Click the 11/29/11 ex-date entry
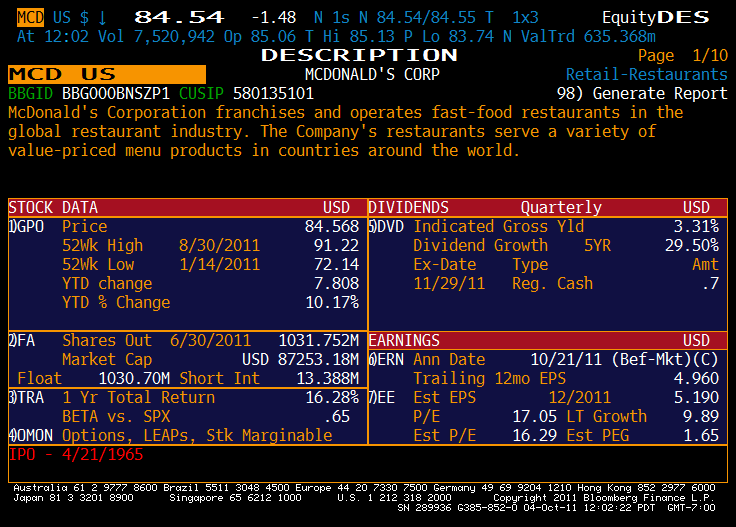Screen dimensions: 736x527 click(449, 283)
